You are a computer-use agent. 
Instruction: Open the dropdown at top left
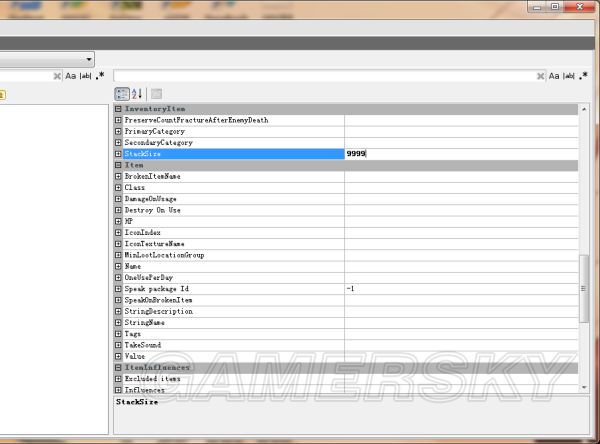click(x=88, y=59)
